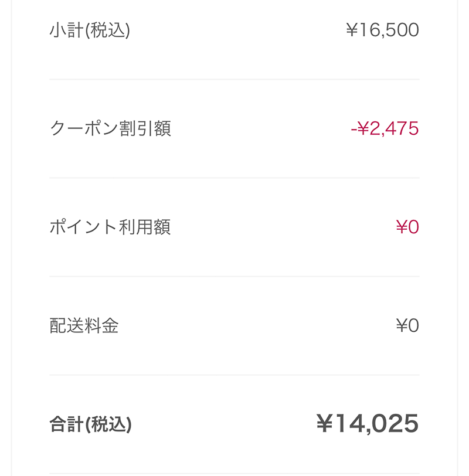Viewport: 469px width, 476px height.
Task: Click the divider line below the subtotal row
Action: 235,79
